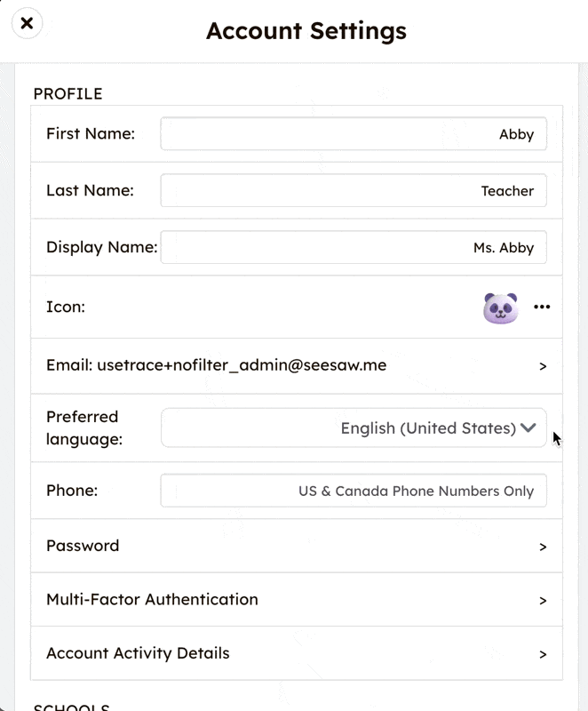Click the Phone number input field
The height and width of the screenshot is (711, 588).
(x=354, y=491)
